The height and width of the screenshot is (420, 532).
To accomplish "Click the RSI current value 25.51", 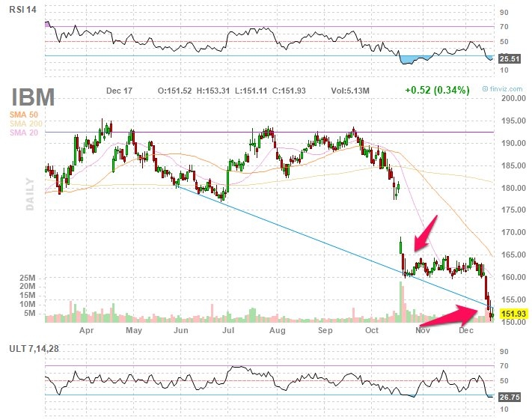I will click(510, 58).
